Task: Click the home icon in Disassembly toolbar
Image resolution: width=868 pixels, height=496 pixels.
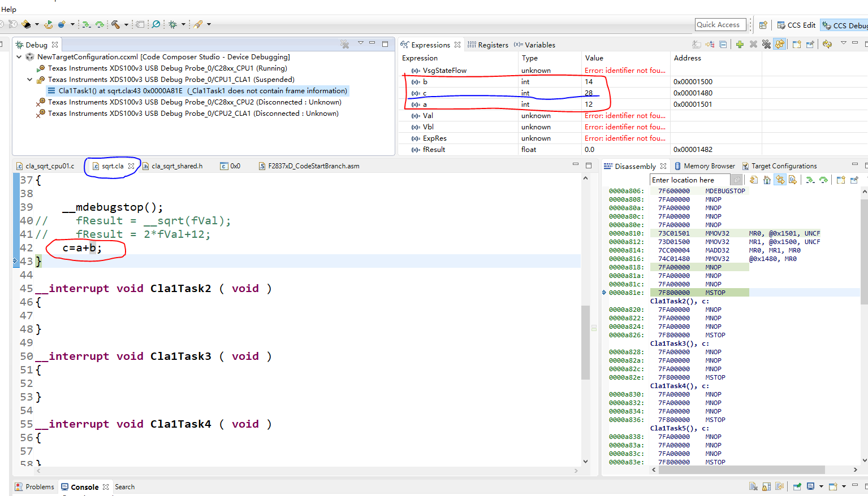Action: click(x=767, y=180)
